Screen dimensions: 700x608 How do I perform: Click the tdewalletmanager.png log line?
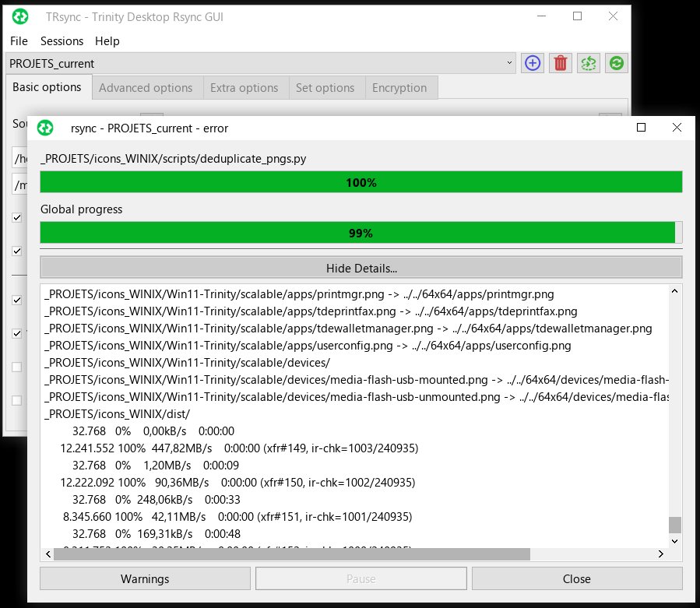pos(348,329)
